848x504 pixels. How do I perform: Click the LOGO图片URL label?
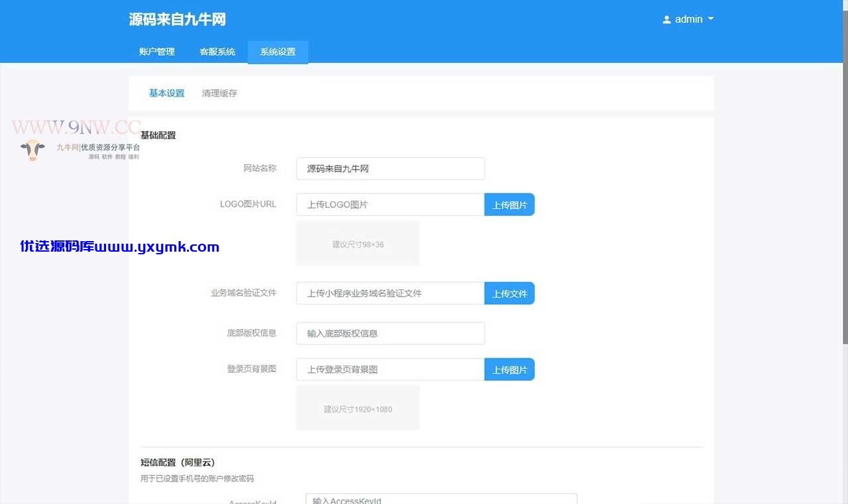(x=248, y=204)
